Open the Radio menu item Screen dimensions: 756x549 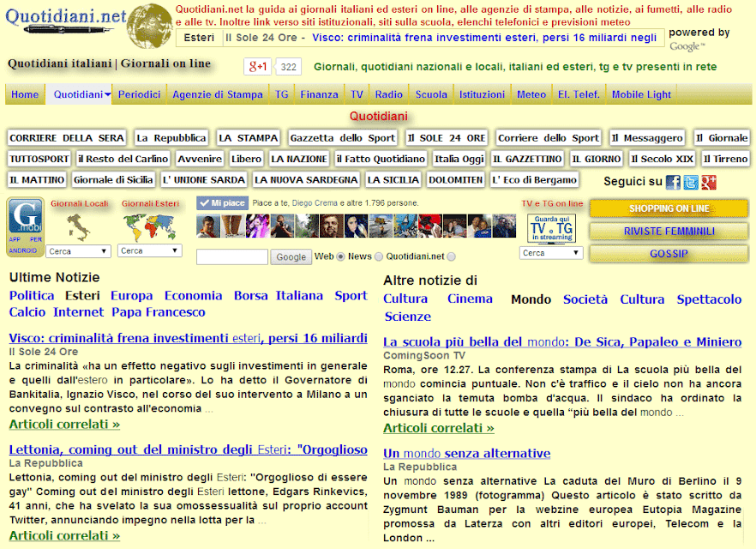[388, 94]
